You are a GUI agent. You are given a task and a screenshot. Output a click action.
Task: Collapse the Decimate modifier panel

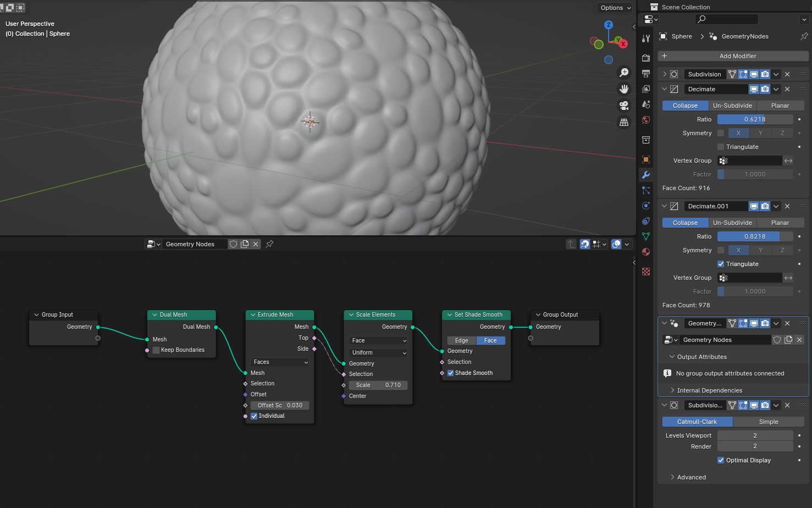pyautogui.click(x=664, y=89)
